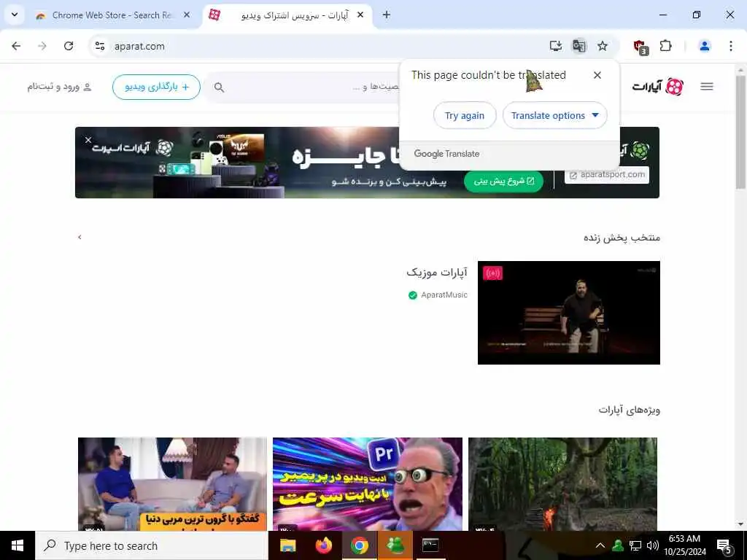Click the green start prediction button
The height and width of the screenshot is (560, 747).
tap(503, 182)
